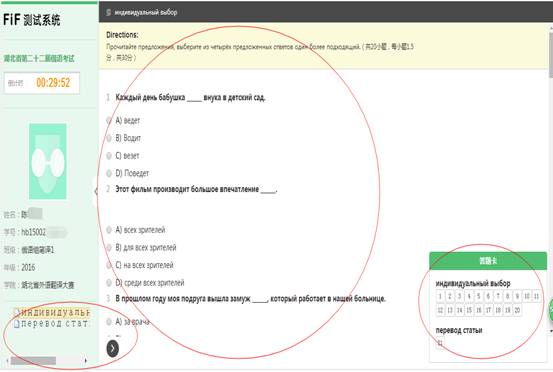Click the round dark next-arrow button
The width and height of the screenshot is (553, 372).
coord(113,348)
